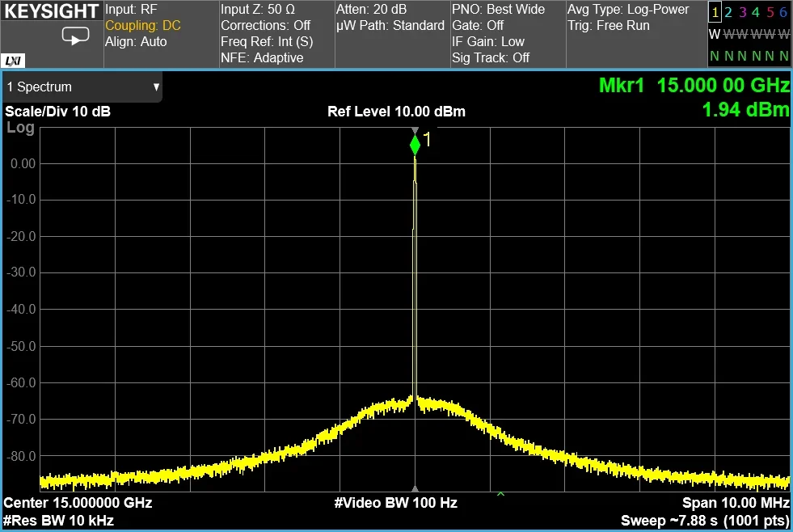
Task: Click the Input: RF setting
Action: 131,10
